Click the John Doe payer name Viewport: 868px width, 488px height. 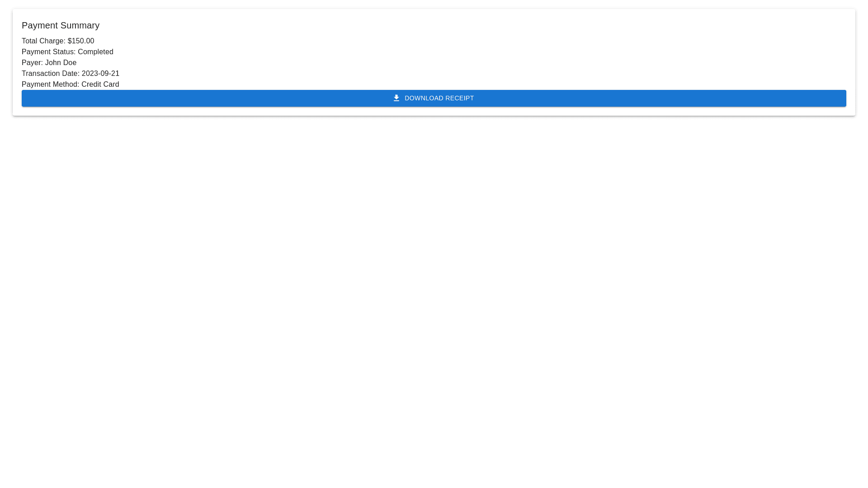pos(61,63)
